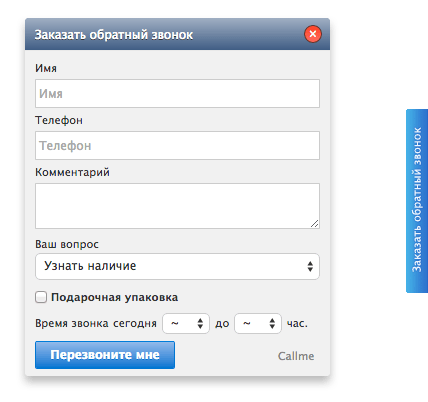Click inside the Комментарий text area
The width and height of the screenshot is (428, 402).
tap(177, 206)
